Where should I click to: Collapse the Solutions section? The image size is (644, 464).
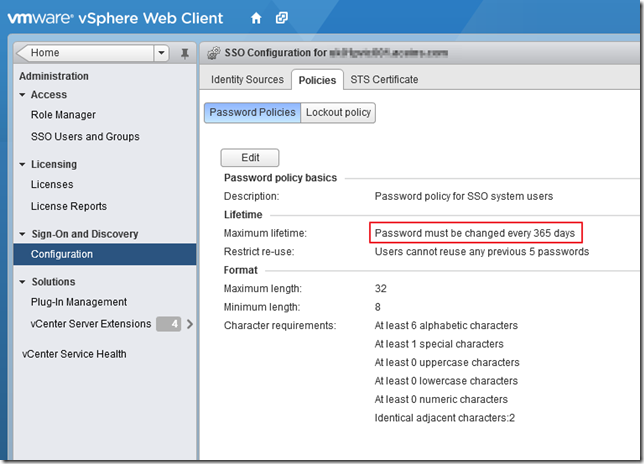point(23,283)
